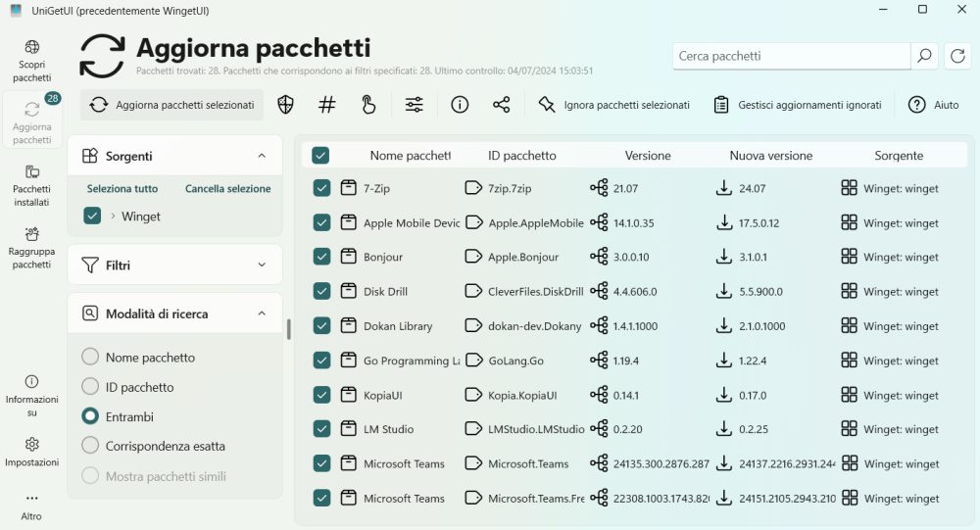980x530 pixels.
Task: Click the source icon in KopiaUI row
Action: [x=849, y=395]
